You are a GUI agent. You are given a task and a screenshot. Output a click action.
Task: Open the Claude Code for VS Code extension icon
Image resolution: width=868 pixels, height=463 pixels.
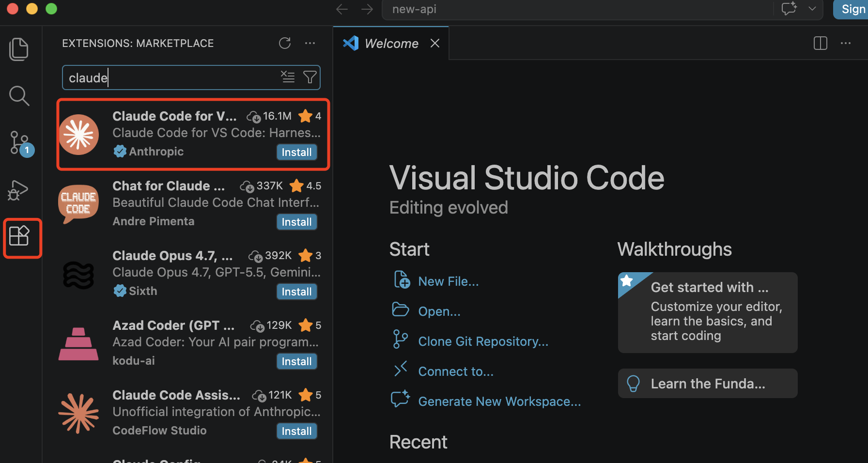pyautogui.click(x=79, y=135)
